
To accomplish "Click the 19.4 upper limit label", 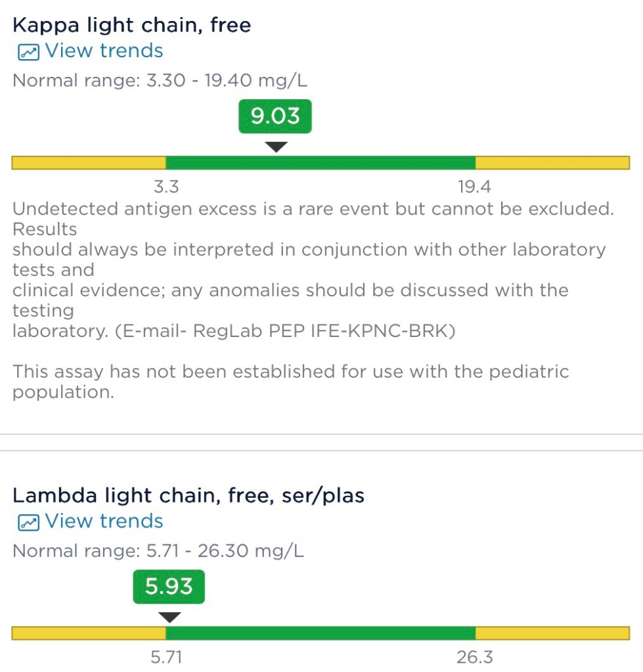I will tap(474, 188).
